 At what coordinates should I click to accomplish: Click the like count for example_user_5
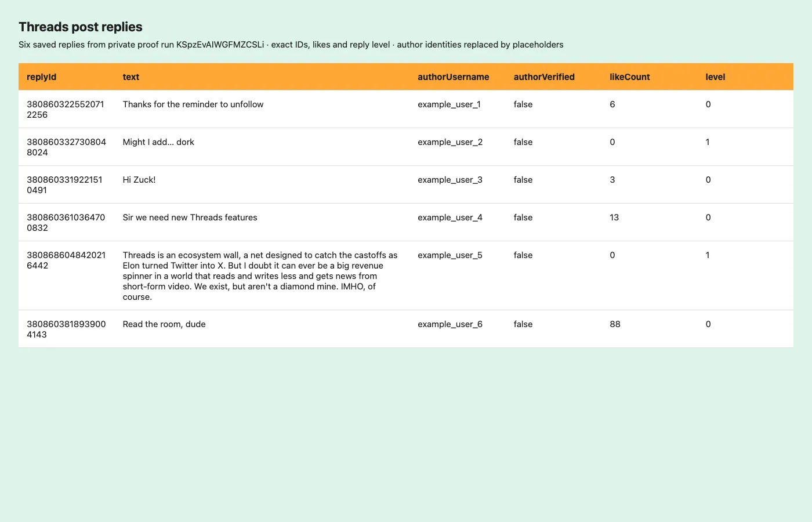point(612,255)
